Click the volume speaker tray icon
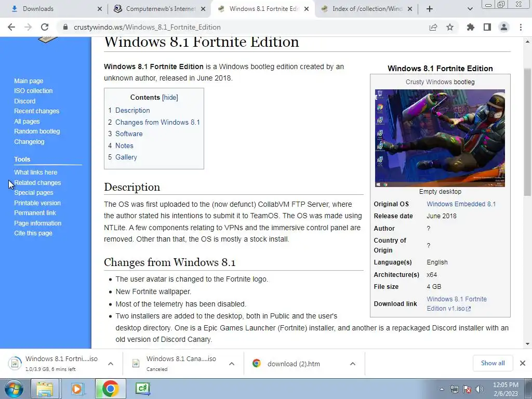The image size is (532, 399). click(x=480, y=389)
